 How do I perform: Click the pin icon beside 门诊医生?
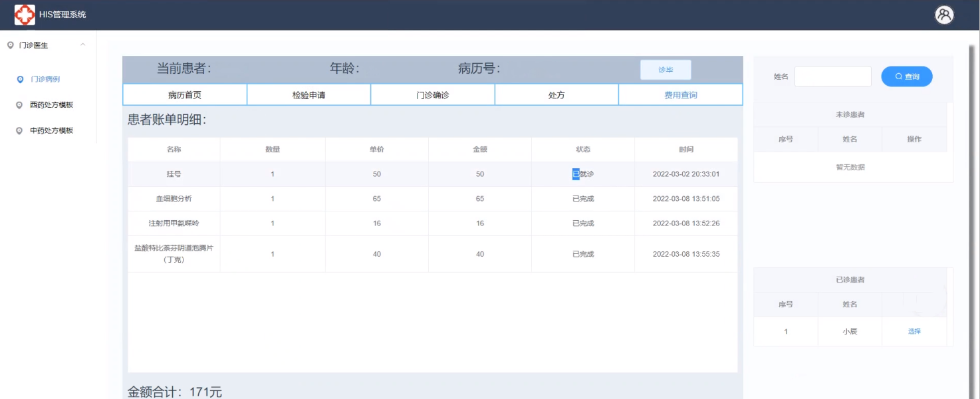click(10, 45)
